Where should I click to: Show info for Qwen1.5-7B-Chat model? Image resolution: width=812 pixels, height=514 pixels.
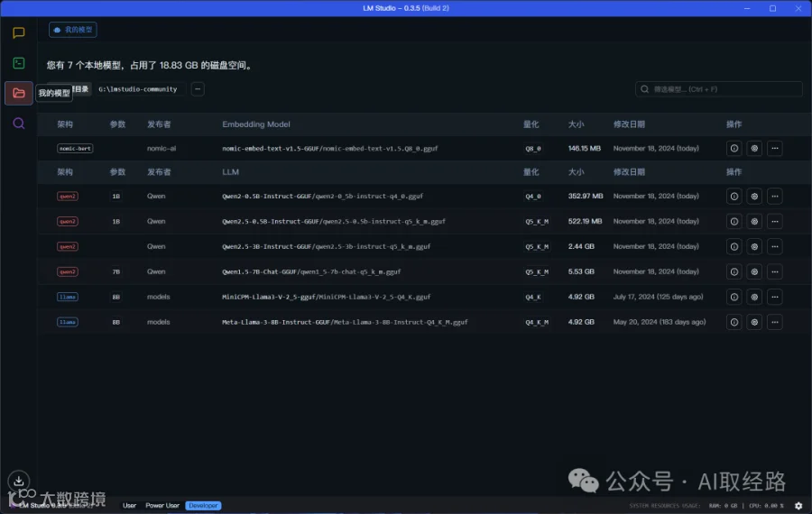pos(734,271)
